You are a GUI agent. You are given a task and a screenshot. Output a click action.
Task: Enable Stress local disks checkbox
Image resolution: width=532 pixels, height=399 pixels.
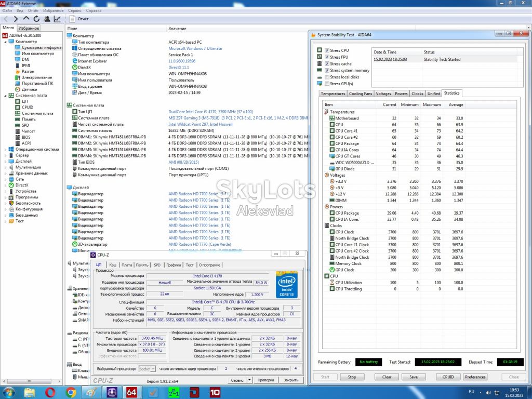(x=327, y=77)
